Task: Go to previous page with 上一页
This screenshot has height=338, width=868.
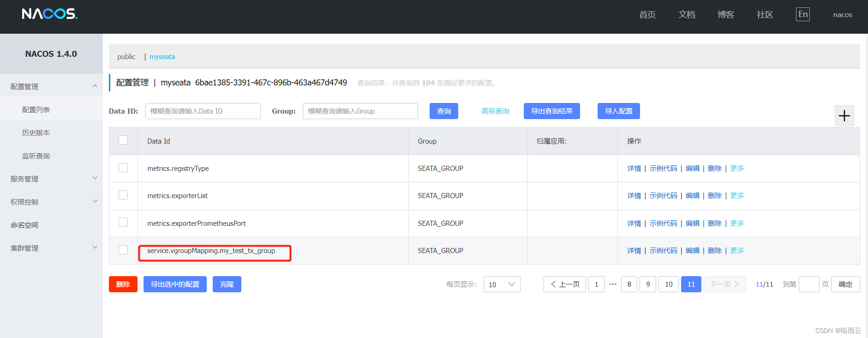Action: 565,284
